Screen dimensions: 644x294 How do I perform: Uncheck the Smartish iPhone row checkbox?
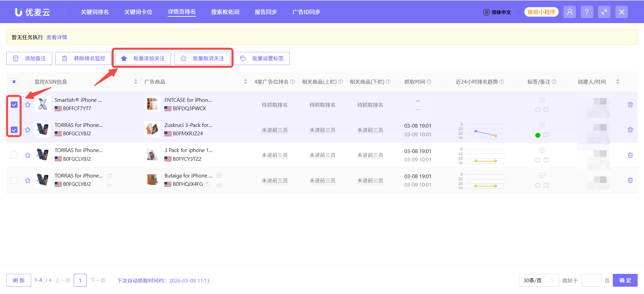click(x=14, y=105)
